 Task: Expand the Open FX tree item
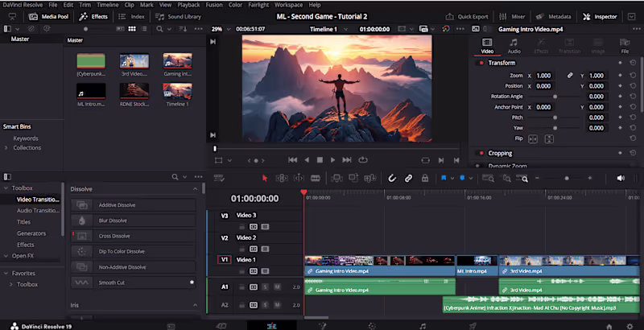[6, 256]
